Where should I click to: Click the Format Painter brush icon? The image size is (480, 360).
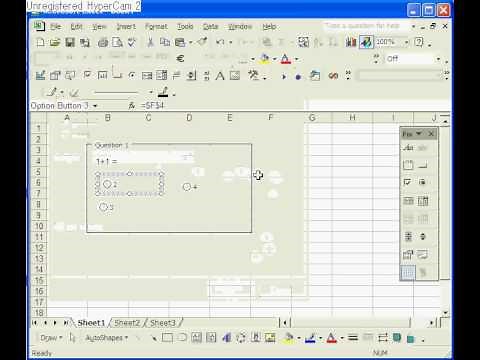(202, 42)
